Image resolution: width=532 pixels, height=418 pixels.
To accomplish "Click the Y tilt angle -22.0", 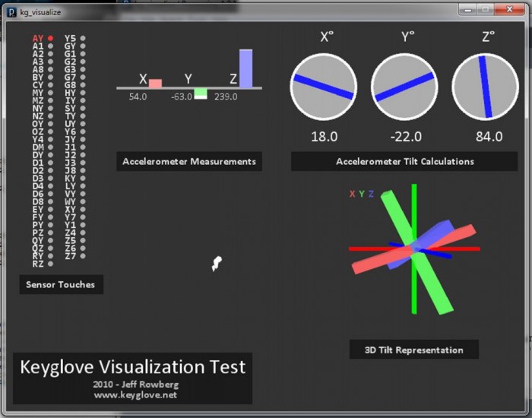I will tap(406, 137).
